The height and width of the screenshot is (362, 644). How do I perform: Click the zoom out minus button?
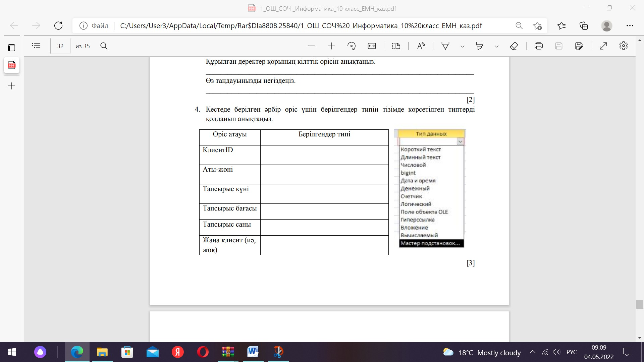click(x=311, y=46)
